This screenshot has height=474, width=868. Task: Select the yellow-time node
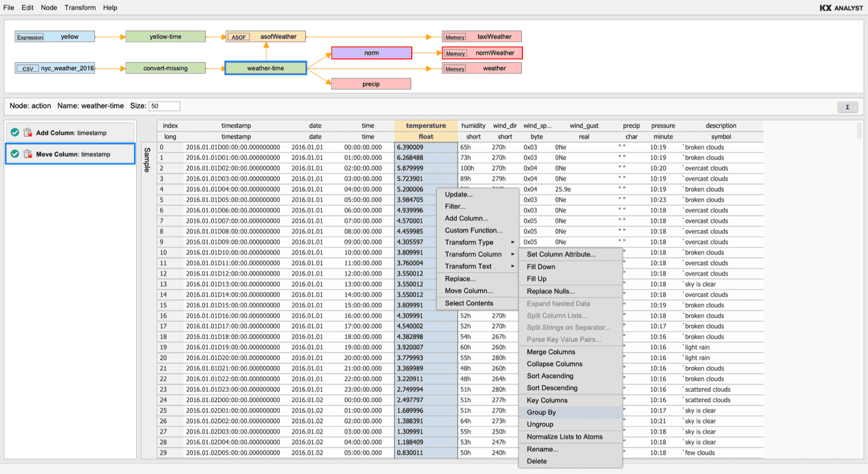165,37
